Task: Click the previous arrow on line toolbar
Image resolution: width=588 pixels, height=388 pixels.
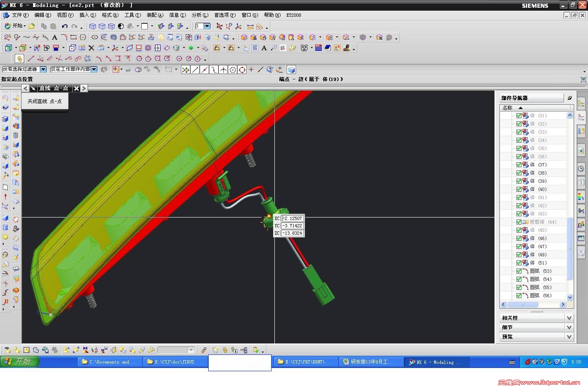Action: pyautogui.click(x=25, y=88)
